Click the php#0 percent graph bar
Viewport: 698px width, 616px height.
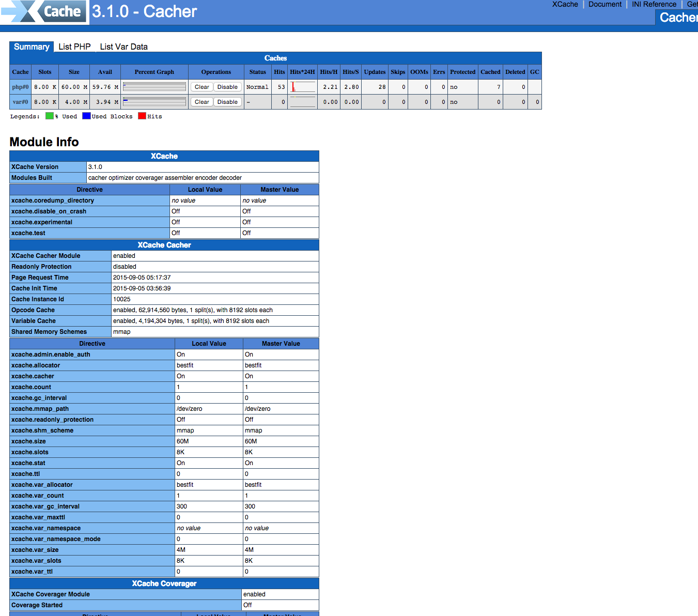click(154, 87)
